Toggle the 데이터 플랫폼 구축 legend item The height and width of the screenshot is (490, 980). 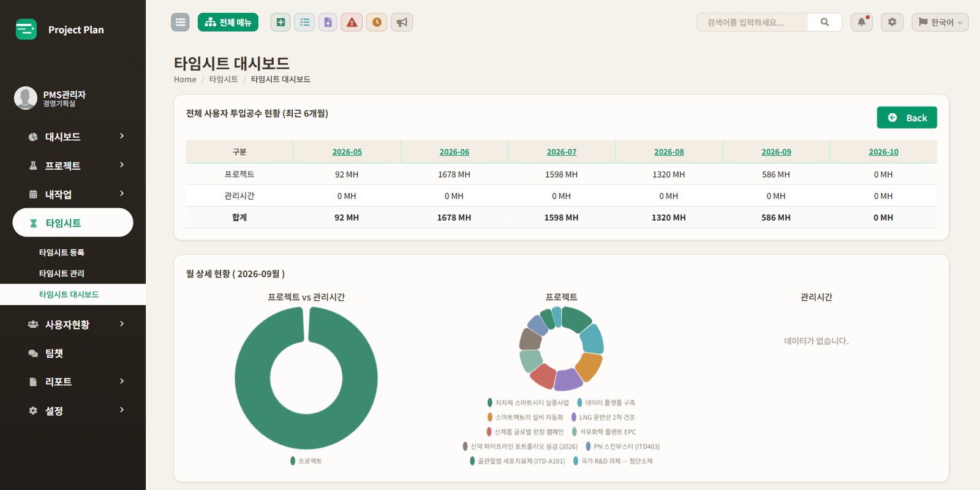tap(606, 402)
